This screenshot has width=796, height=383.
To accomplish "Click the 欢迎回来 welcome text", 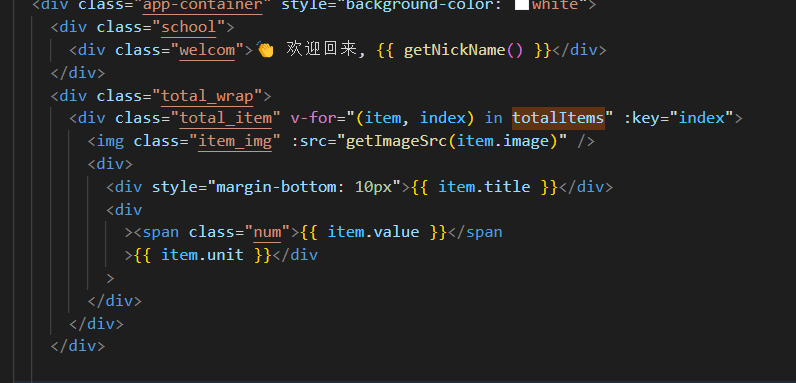I will [x=321, y=49].
